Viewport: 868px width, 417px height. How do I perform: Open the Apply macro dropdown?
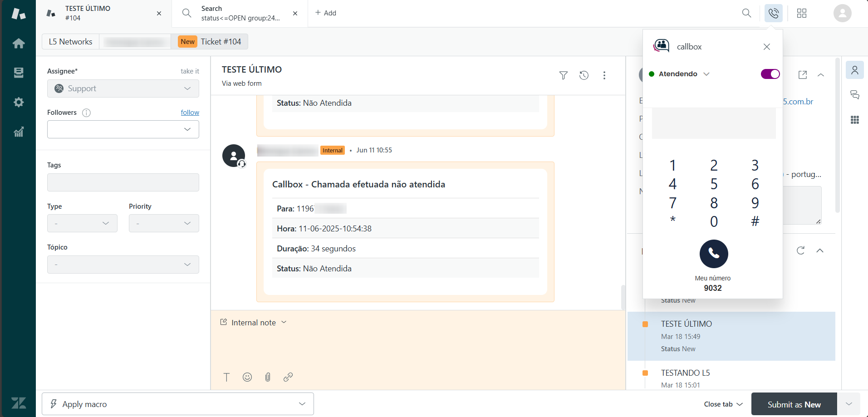coord(177,404)
